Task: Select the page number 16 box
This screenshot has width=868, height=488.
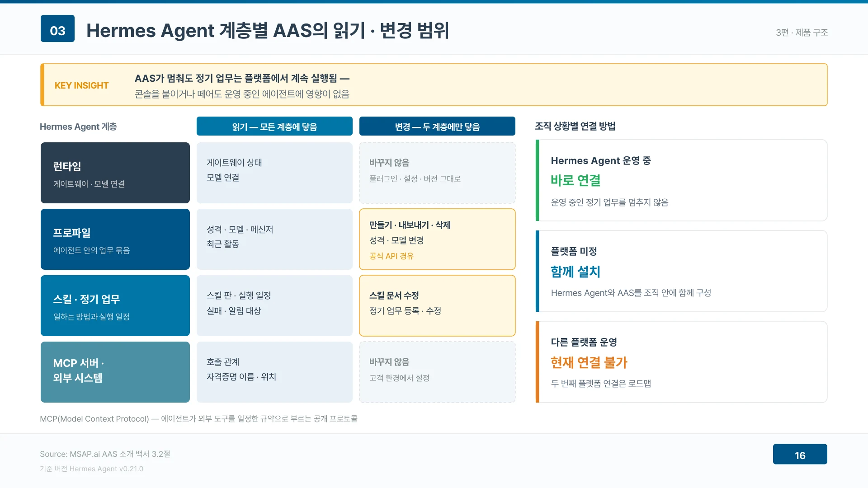Action: [x=800, y=454]
